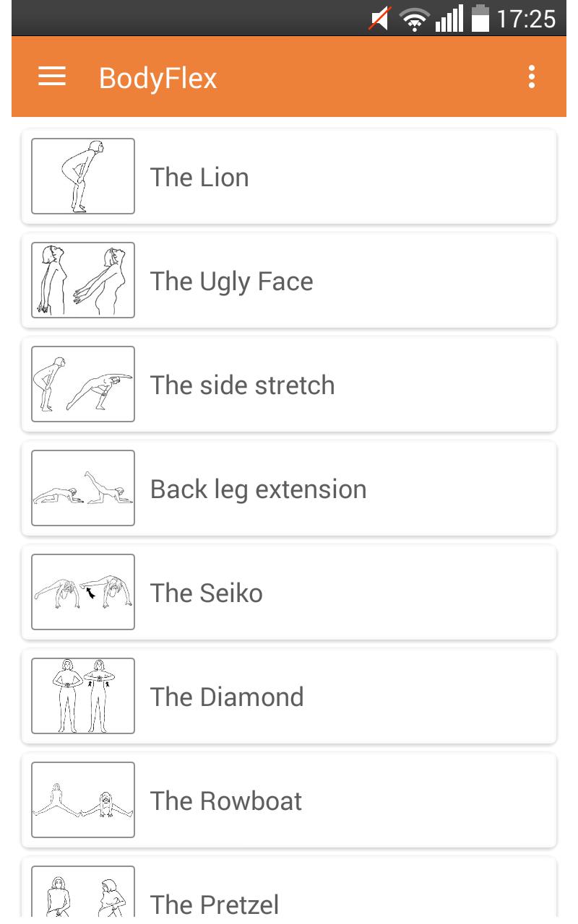Tap the cellular signal bars icon

(x=449, y=19)
